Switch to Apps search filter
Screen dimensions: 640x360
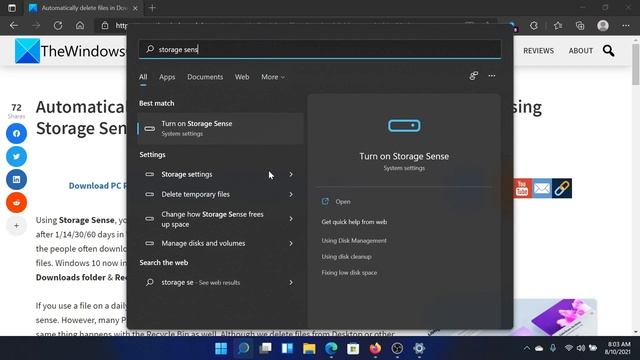tap(167, 77)
